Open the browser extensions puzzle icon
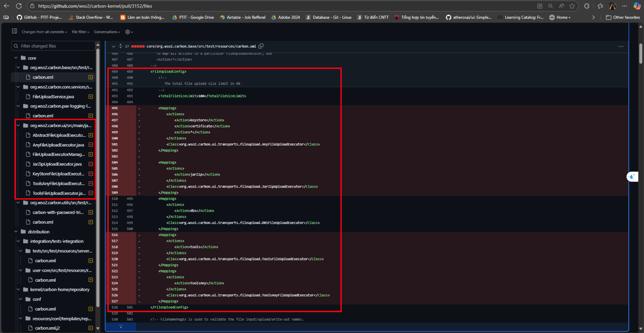 (x=586, y=6)
